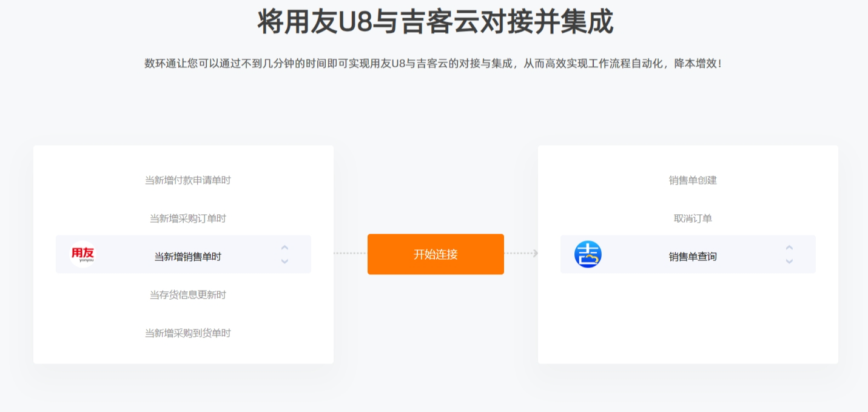Select 当新增付款申请单时 trigger option

pos(187,180)
